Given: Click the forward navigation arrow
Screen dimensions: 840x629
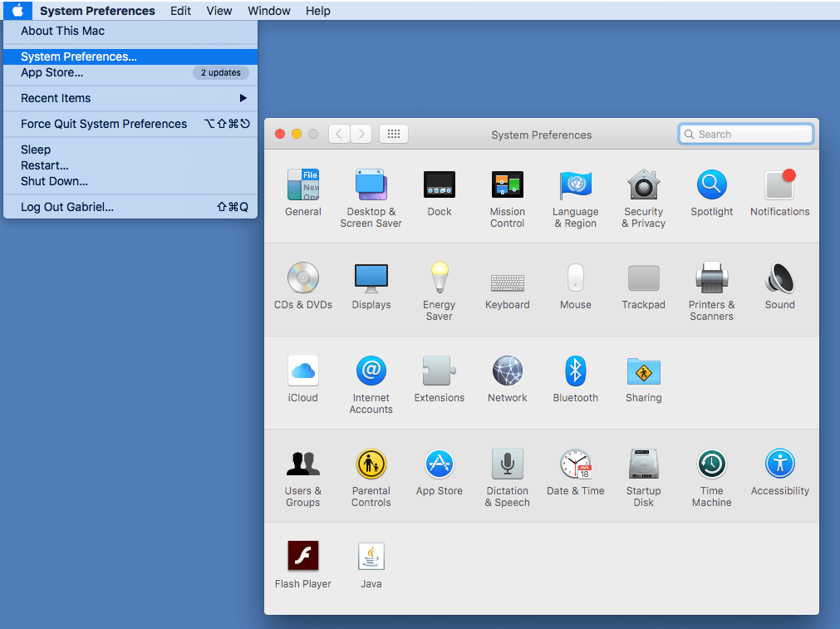Looking at the screenshot, I should [361, 134].
